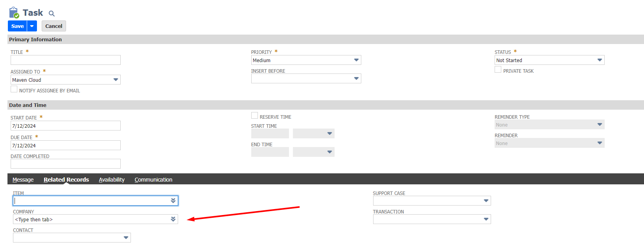Viewport: 644px width, 250px height.
Task: Click the Save button
Action: [17, 26]
